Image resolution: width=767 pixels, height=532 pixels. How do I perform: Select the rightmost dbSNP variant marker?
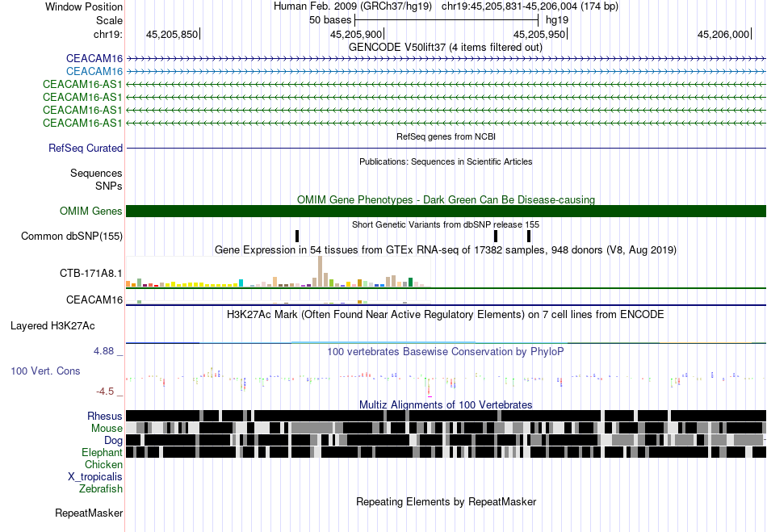529,237
